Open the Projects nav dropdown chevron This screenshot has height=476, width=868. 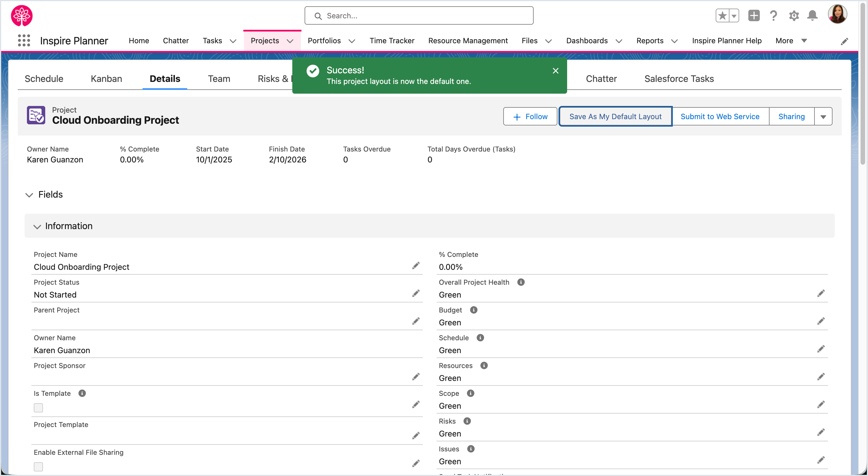(290, 41)
